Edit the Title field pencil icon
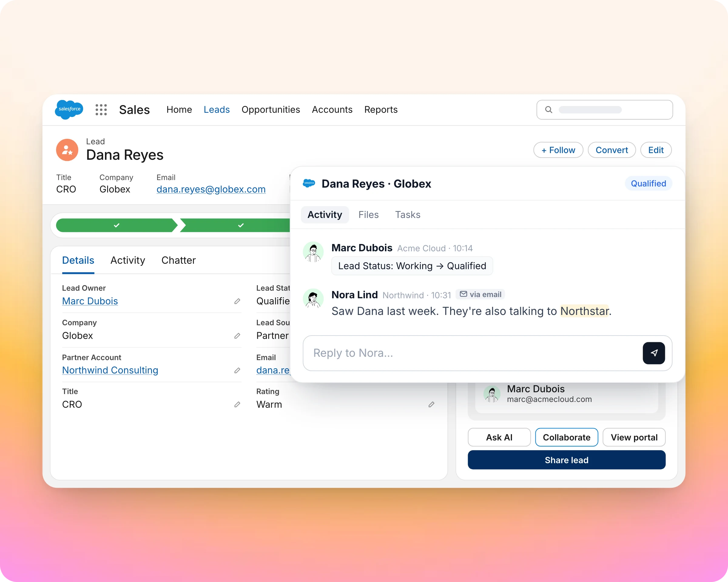Screen dimensions: 728x582 click(238, 404)
